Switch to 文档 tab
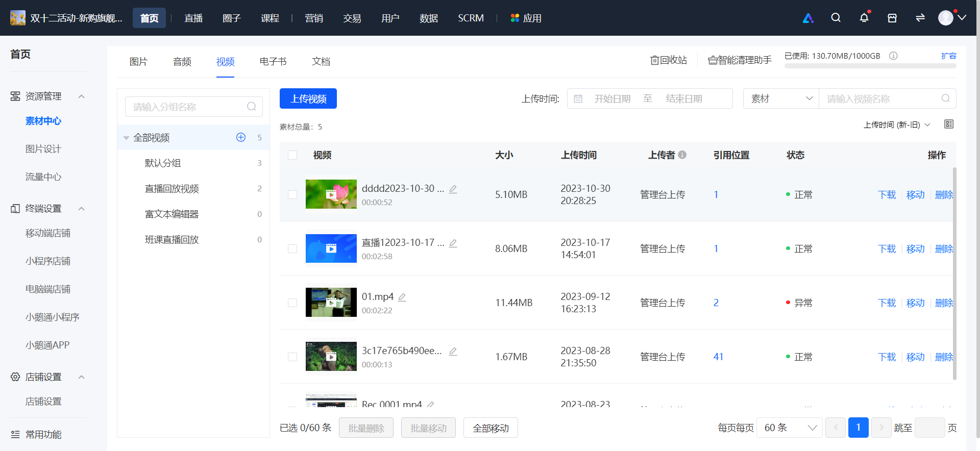This screenshot has height=451, width=980. point(321,62)
